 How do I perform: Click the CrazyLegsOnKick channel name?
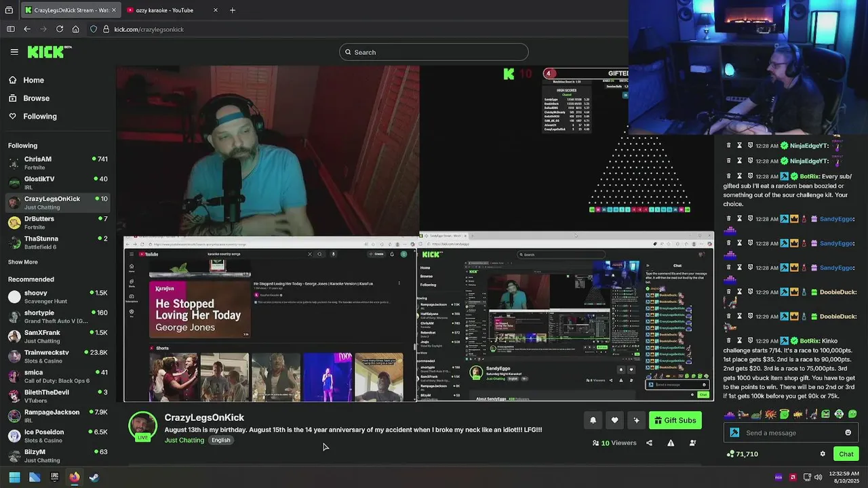coord(204,418)
